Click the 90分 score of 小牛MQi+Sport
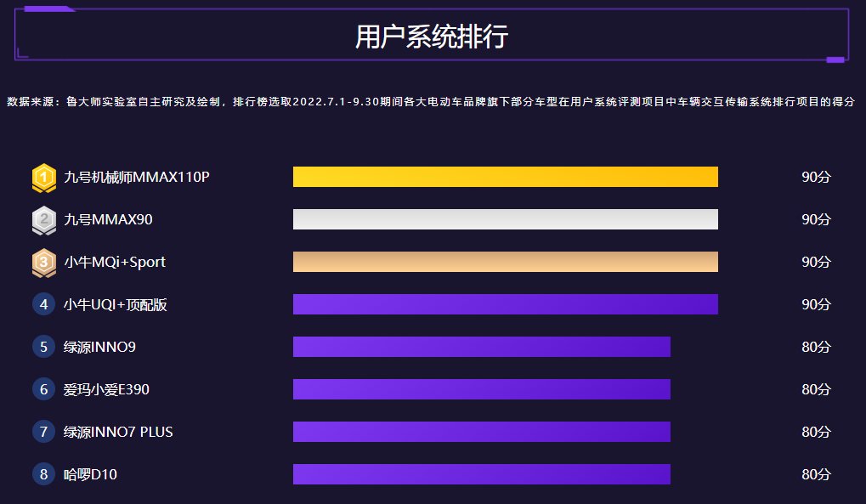866x504 pixels. click(816, 262)
